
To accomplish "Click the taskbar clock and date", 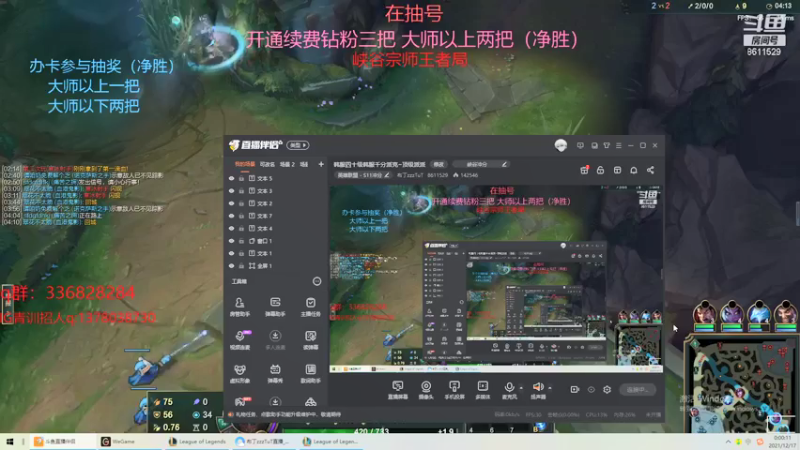I will 782,442.
